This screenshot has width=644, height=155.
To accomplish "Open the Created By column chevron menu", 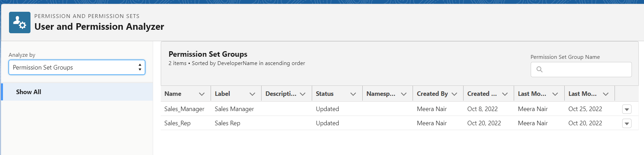I will 454,94.
